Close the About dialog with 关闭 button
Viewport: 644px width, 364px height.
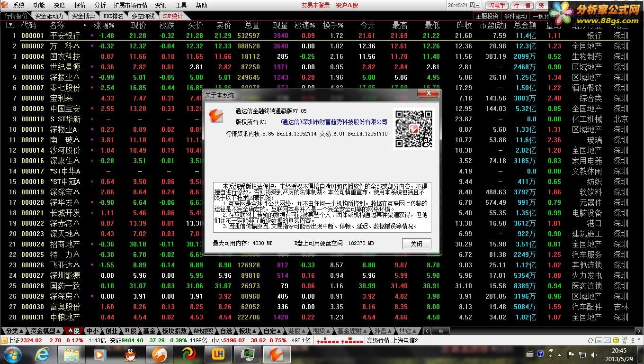tap(417, 244)
